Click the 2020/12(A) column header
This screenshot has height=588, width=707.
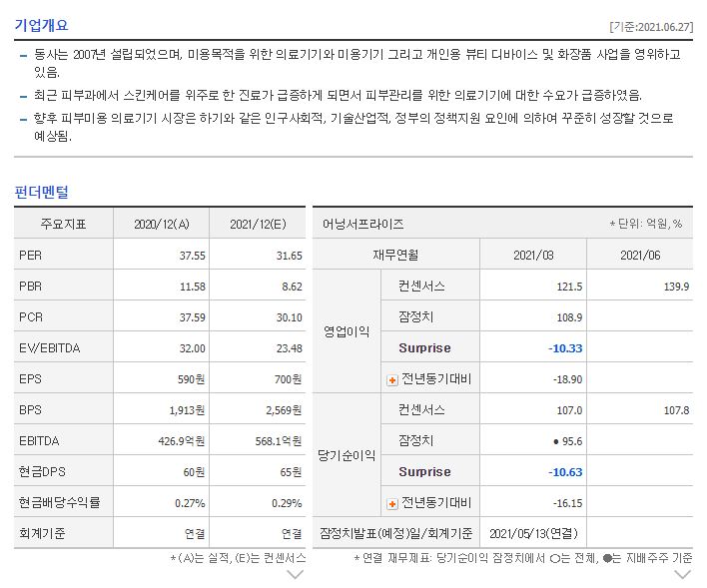162,224
